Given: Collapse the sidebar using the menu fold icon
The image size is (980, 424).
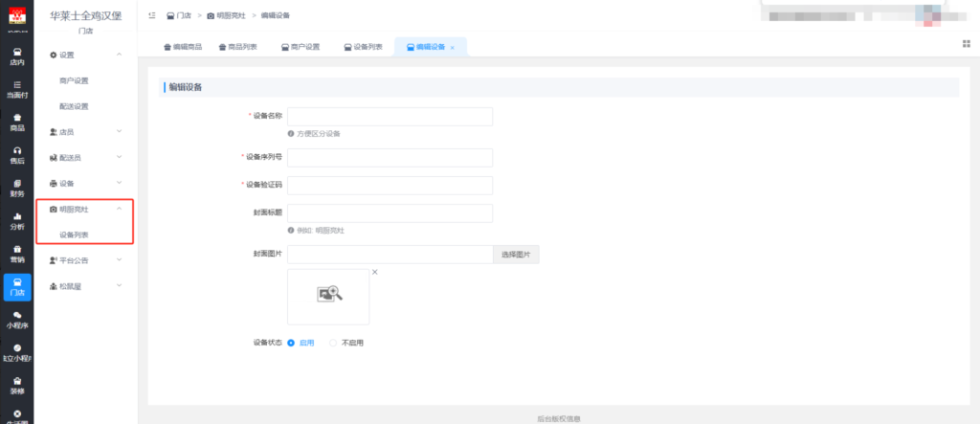Looking at the screenshot, I should pyautogui.click(x=152, y=15).
